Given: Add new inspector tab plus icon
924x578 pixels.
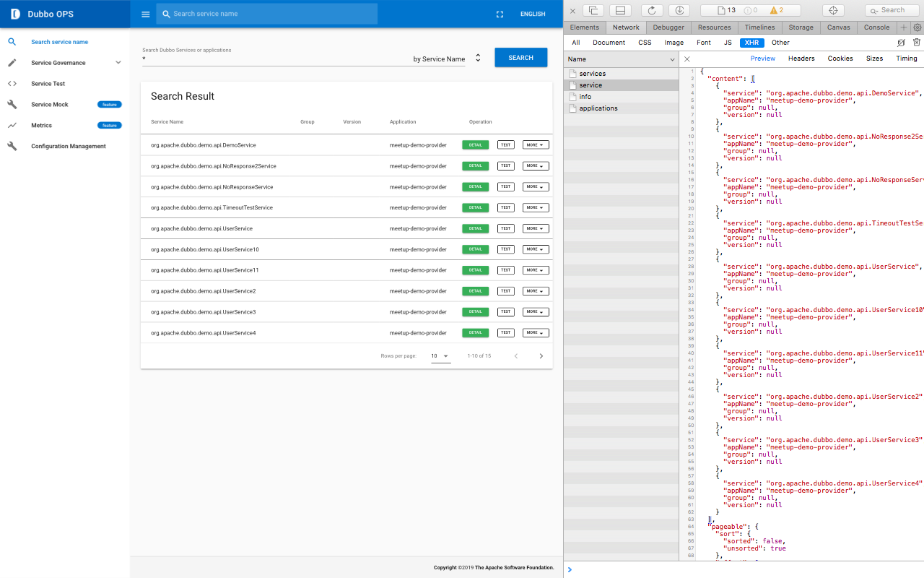Looking at the screenshot, I should click(903, 27).
